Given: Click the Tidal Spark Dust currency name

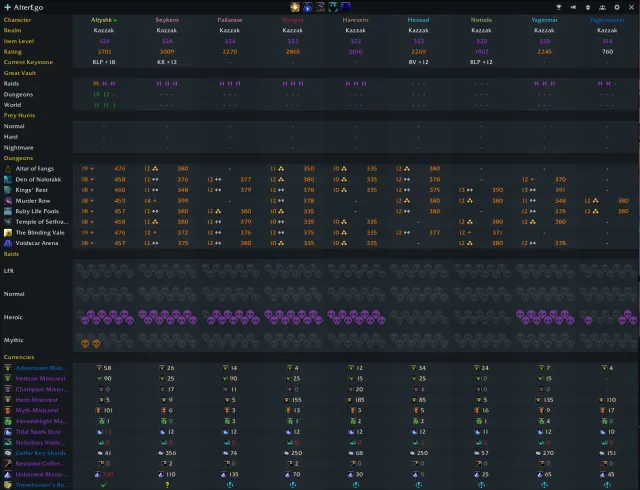Looking at the screenshot, I should tap(38, 432).
